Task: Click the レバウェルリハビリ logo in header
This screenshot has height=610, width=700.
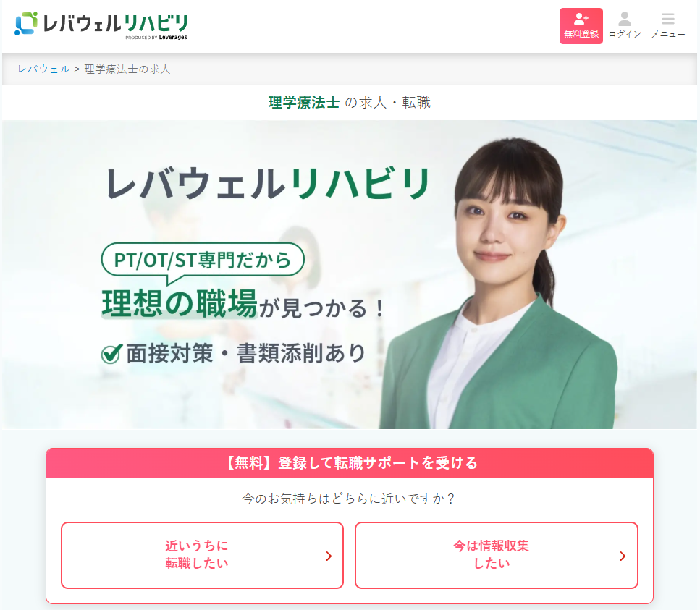Action: [x=101, y=25]
